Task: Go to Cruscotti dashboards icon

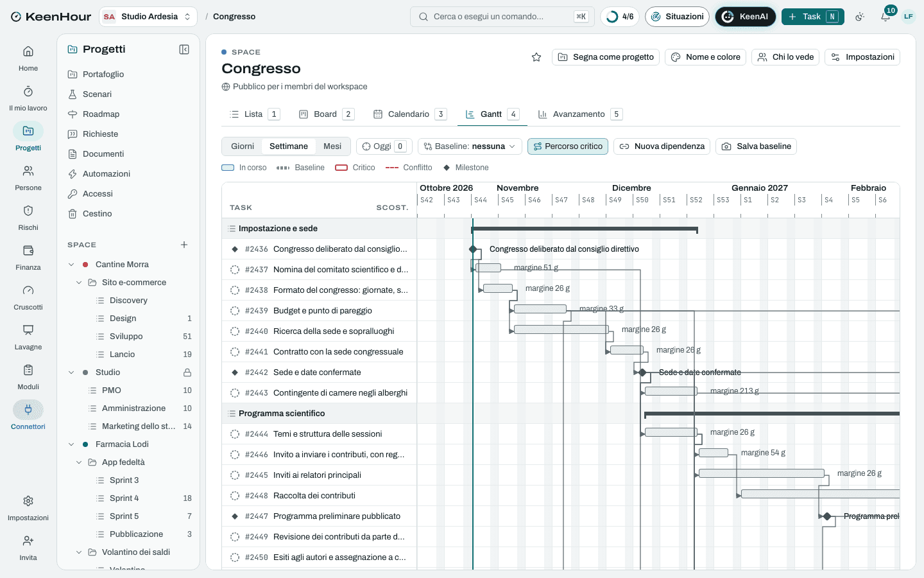Action: (28, 297)
